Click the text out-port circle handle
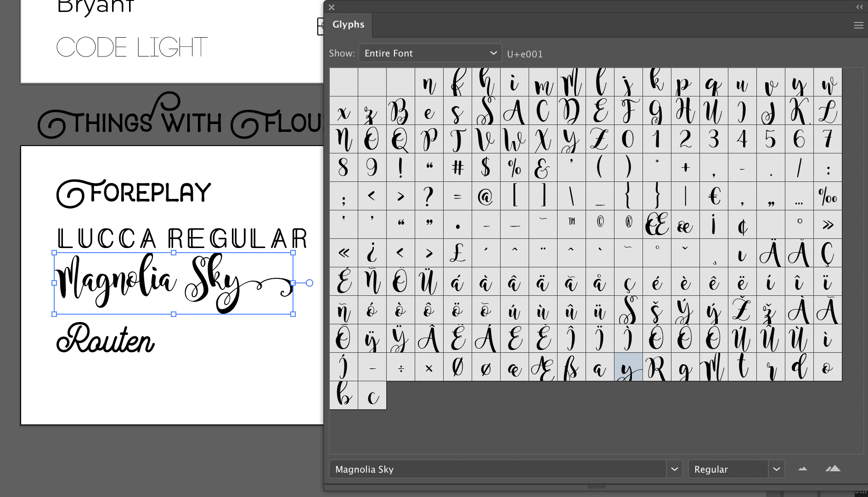The height and width of the screenshot is (497, 868). pos(310,283)
